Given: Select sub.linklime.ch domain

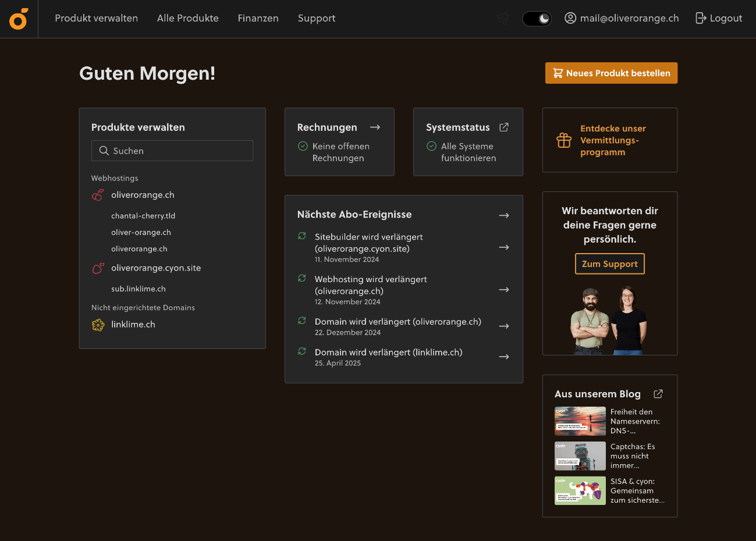Looking at the screenshot, I should pyautogui.click(x=139, y=289).
